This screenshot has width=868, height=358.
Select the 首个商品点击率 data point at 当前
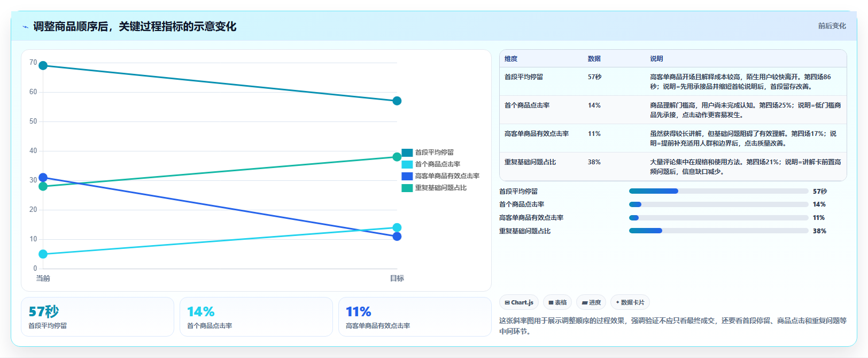[43, 254]
